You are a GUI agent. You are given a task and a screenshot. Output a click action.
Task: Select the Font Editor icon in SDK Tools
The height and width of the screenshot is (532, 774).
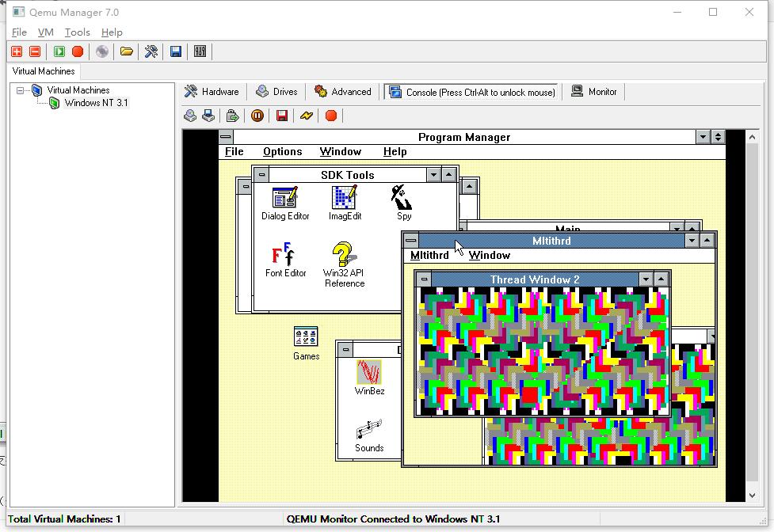285,260
